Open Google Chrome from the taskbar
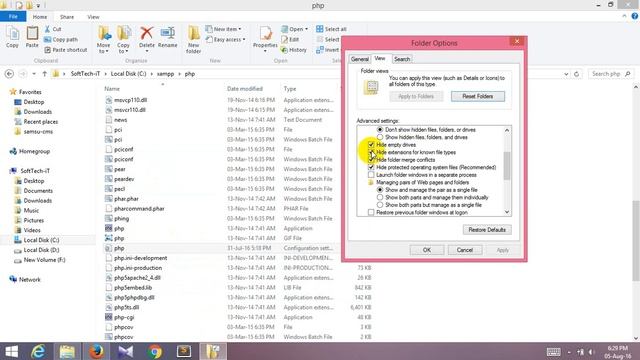The width and height of the screenshot is (640, 360). [x=155, y=351]
